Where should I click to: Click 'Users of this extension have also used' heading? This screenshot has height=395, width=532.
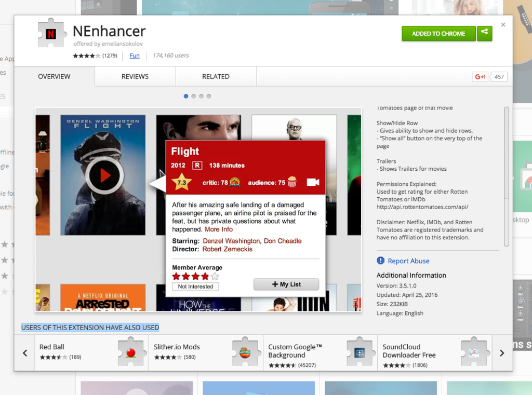(x=90, y=328)
